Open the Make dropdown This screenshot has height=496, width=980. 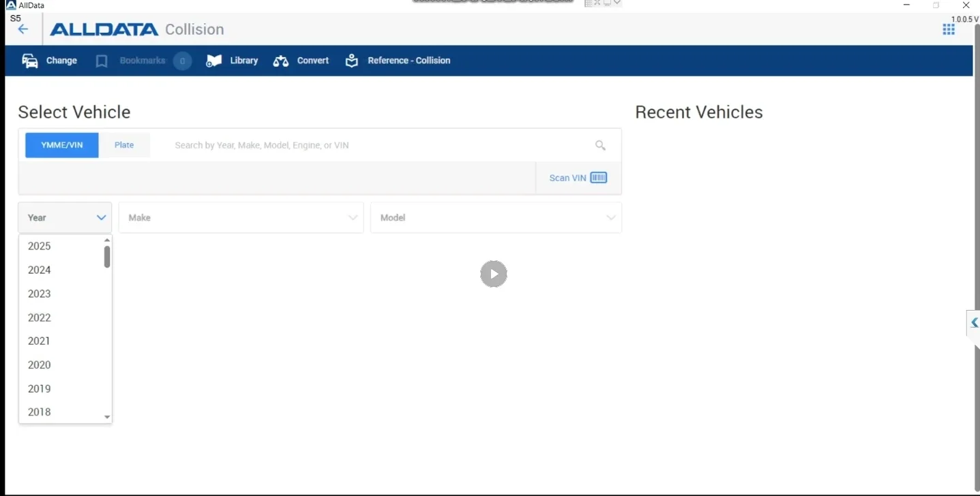click(x=241, y=217)
